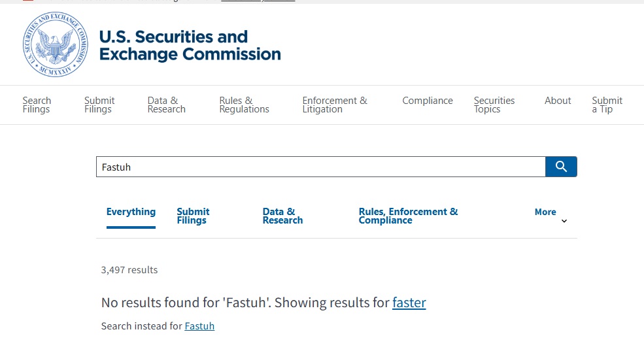
Task: Open the Submit Filings navigation menu
Action: point(99,105)
